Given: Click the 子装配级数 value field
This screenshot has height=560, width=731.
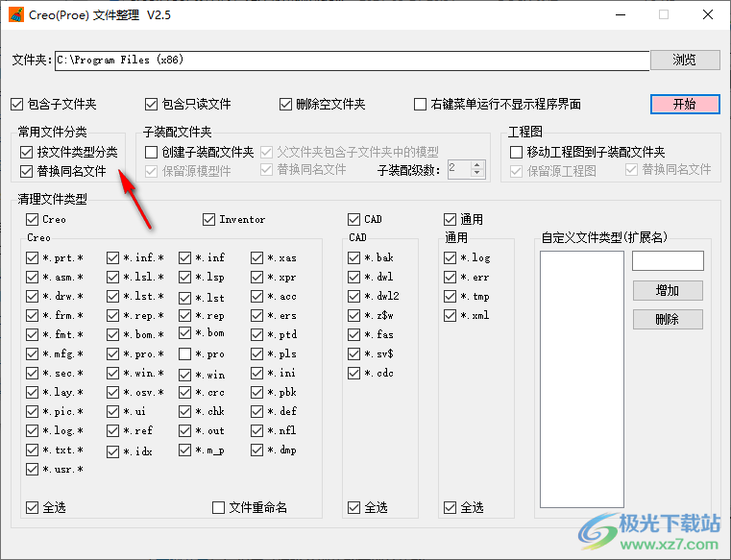Looking at the screenshot, I should pyautogui.click(x=459, y=170).
